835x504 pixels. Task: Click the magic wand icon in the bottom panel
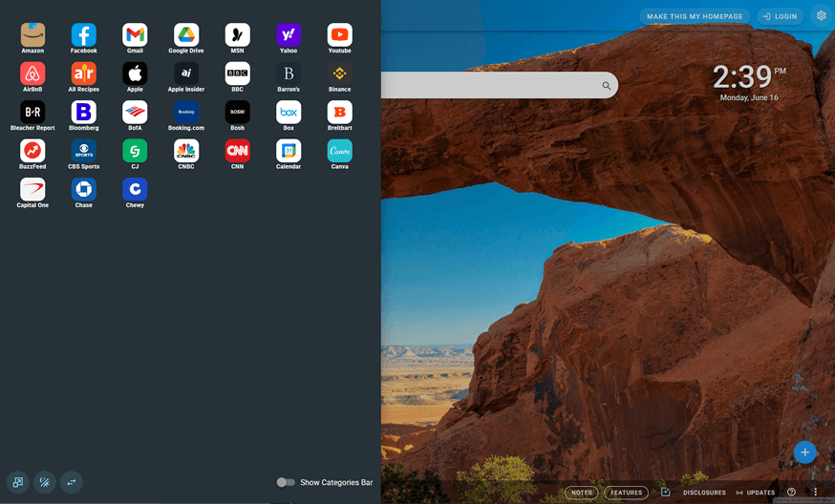(44, 482)
